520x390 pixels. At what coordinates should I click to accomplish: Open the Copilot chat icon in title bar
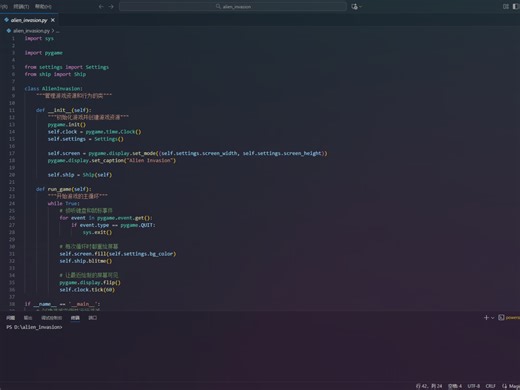354,6
